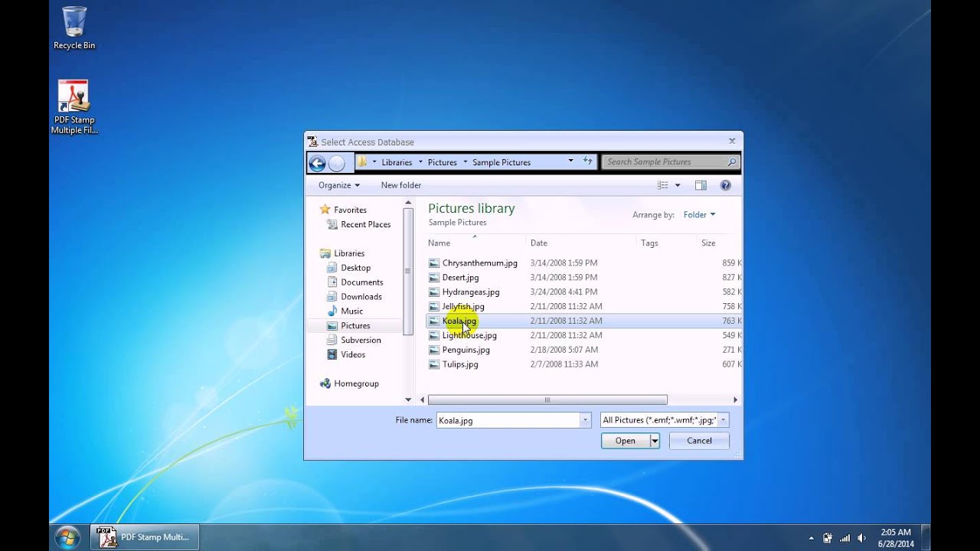Refresh the Sample Pictures address bar
Screen dimensions: 980x551
pyautogui.click(x=588, y=161)
